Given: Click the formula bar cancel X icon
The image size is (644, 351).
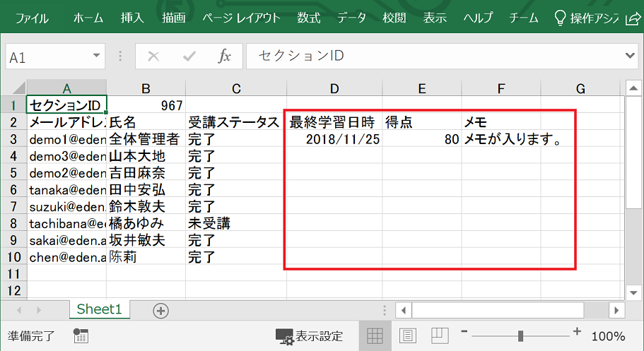Looking at the screenshot, I should tap(153, 56).
